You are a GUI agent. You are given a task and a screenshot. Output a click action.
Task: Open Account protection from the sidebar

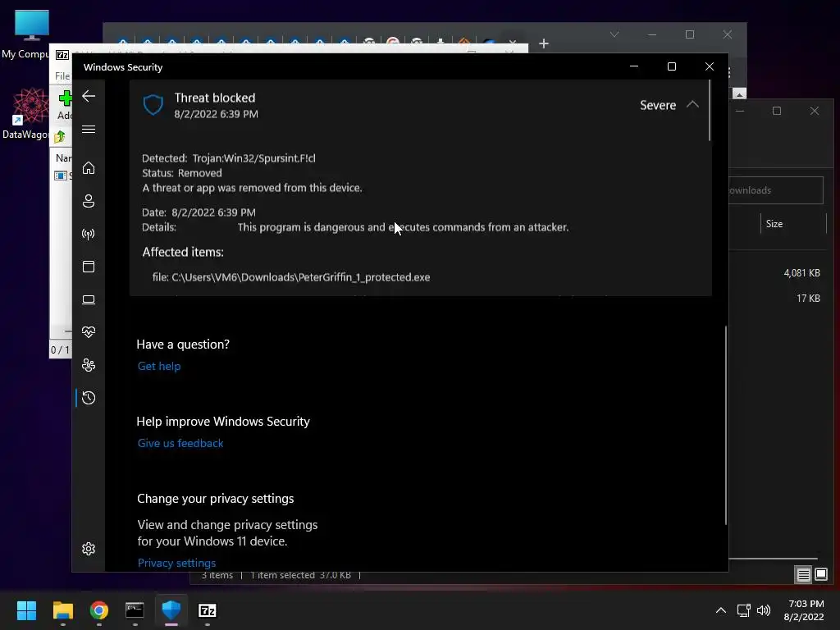coord(89,201)
